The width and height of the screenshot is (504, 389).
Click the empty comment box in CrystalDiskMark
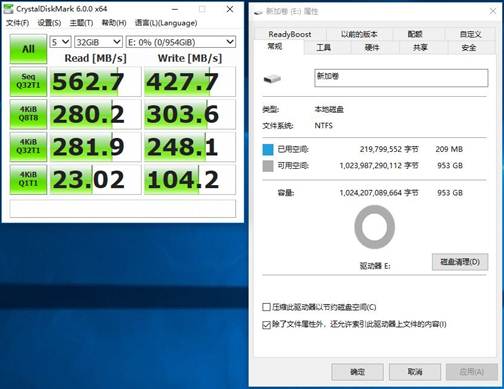click(x=123, y=209)
